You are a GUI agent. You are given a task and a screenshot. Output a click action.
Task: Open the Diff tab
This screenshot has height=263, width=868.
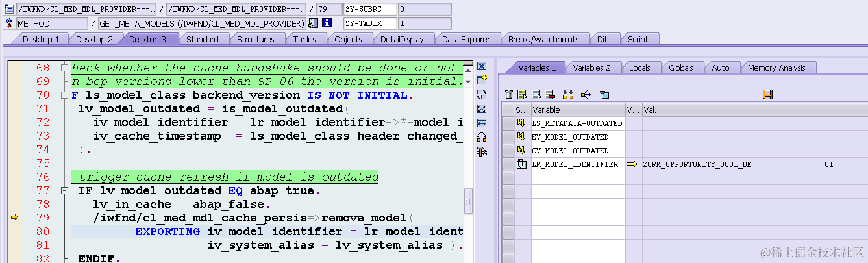click(603, 39)
